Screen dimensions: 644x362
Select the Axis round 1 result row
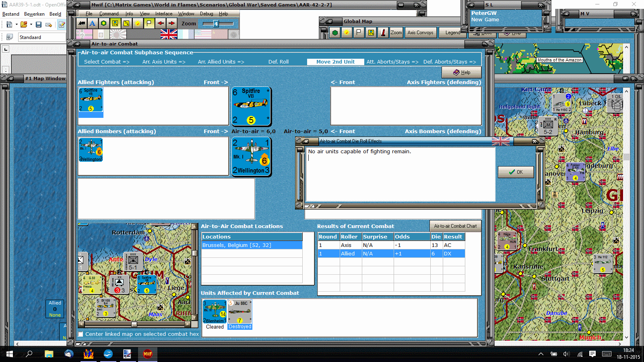tap(391, 245)
